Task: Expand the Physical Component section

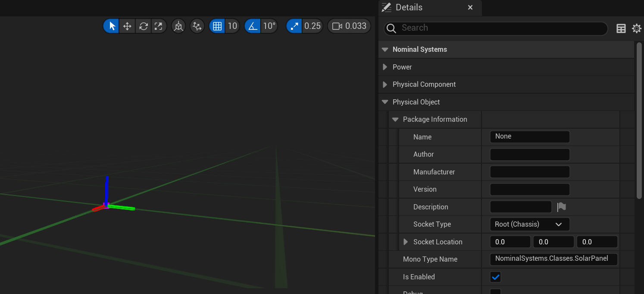Action: point(385,85)
